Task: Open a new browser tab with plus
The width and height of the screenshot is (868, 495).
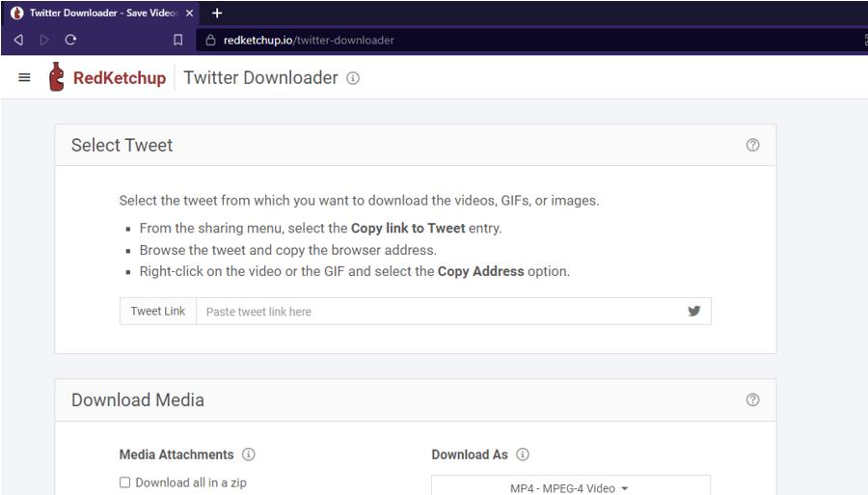Action: [x=217, y=13]
